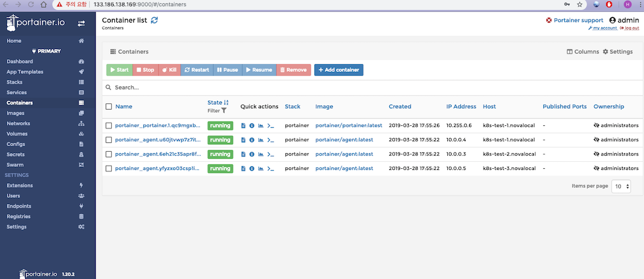Check the portainer_portainer.1 row checkbox

tap(109, 125)
